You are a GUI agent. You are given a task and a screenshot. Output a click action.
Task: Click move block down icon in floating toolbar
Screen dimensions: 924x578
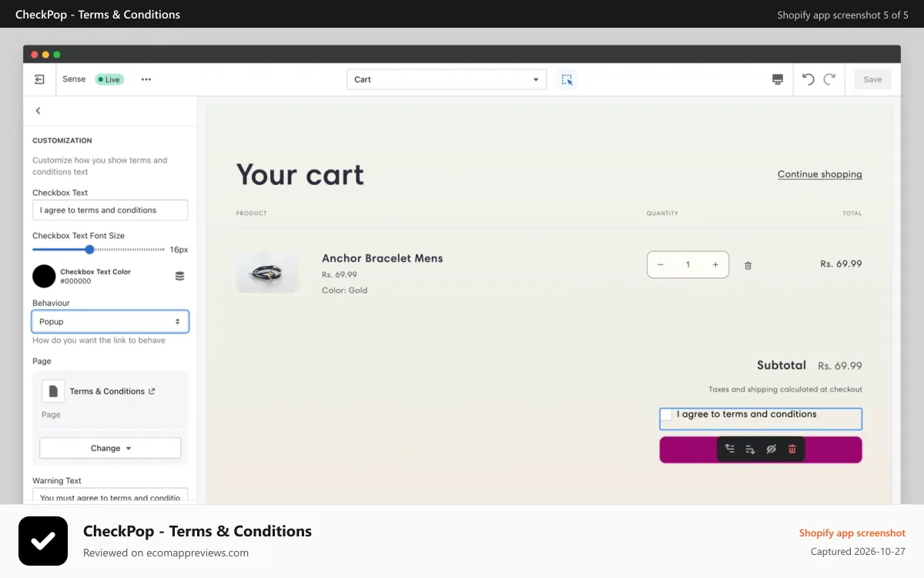click(x=750, y=449)
